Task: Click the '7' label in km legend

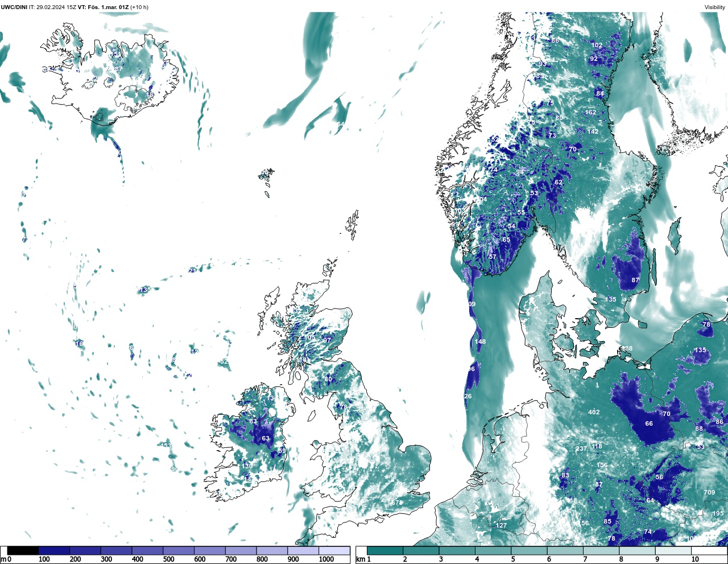Action: pyautogui.click(x=585, y=559)
